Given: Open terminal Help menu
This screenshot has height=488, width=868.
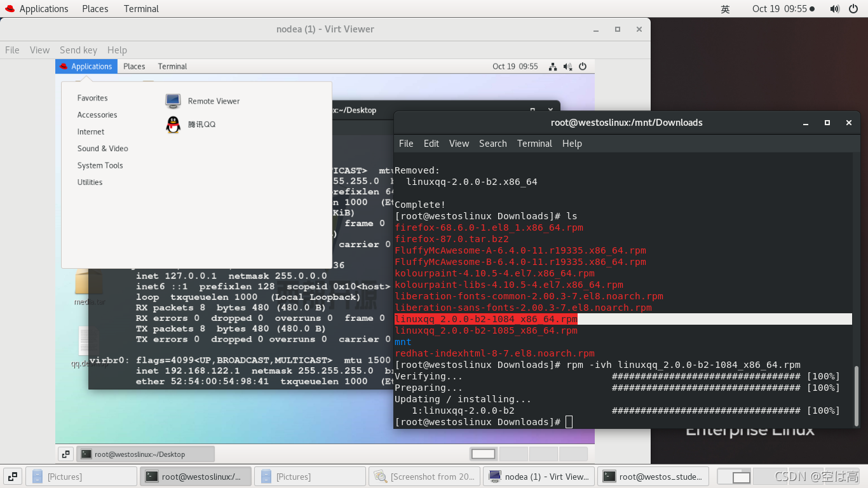Looking at the screenshot, I should coord(572,144).
